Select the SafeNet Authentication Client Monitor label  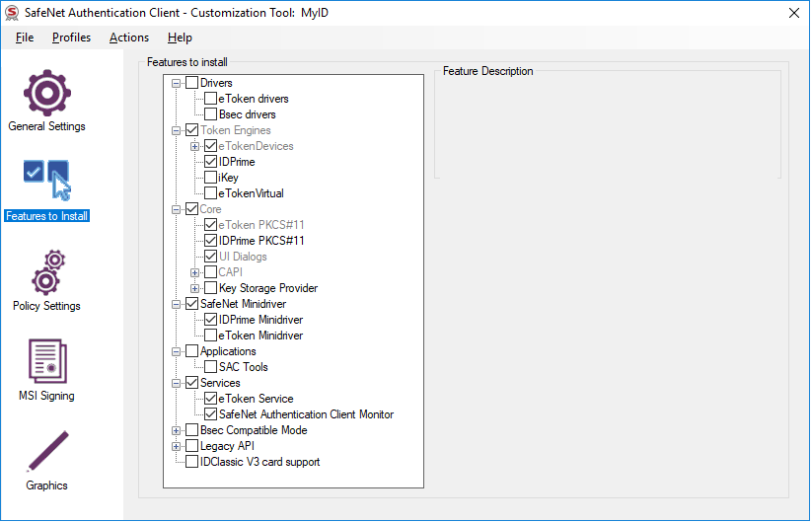click(x=306, y=414)
